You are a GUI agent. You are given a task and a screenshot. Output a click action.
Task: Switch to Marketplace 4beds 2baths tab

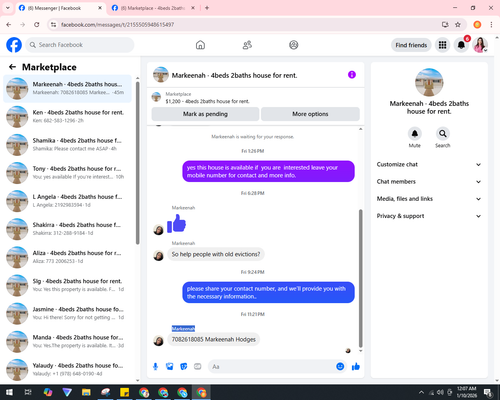tap(153, 8)
